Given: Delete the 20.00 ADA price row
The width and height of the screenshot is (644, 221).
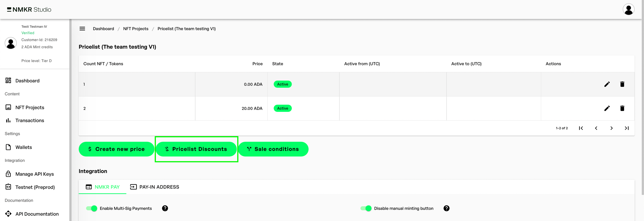Looking at the screenshot, I should tap(622, 108).
